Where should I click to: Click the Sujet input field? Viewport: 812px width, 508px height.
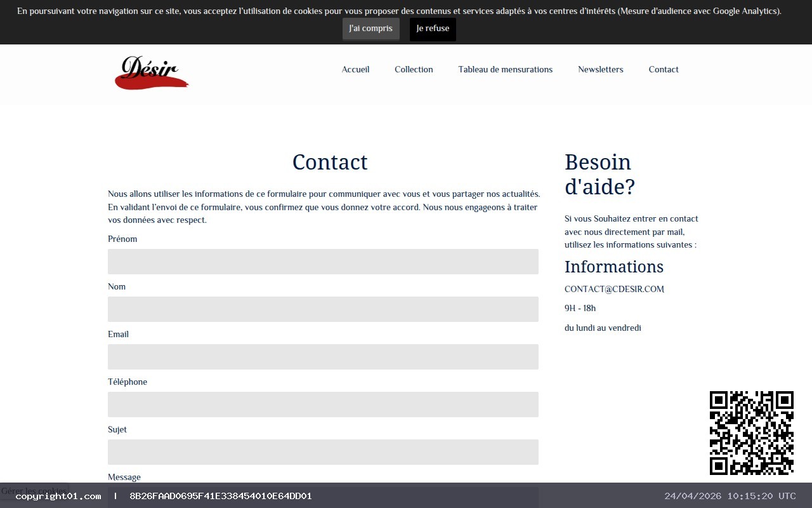(323, 451)
